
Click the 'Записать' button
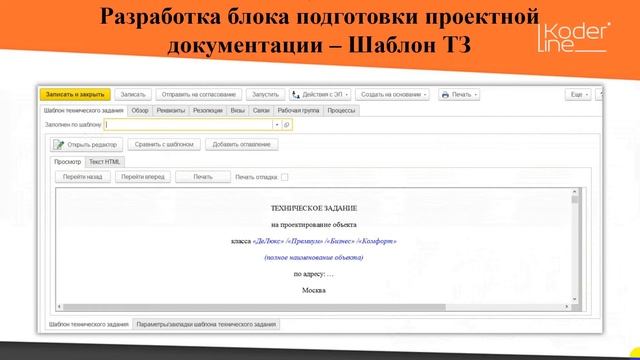tap(133, 94)
